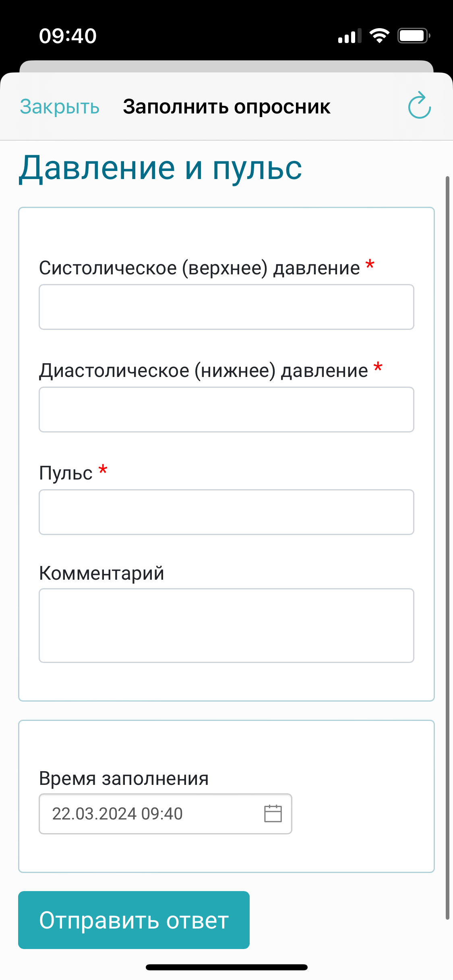Click the required asterisk next to Пульс
This screenshot has width=453, height=980.
[x=103, y=469]
